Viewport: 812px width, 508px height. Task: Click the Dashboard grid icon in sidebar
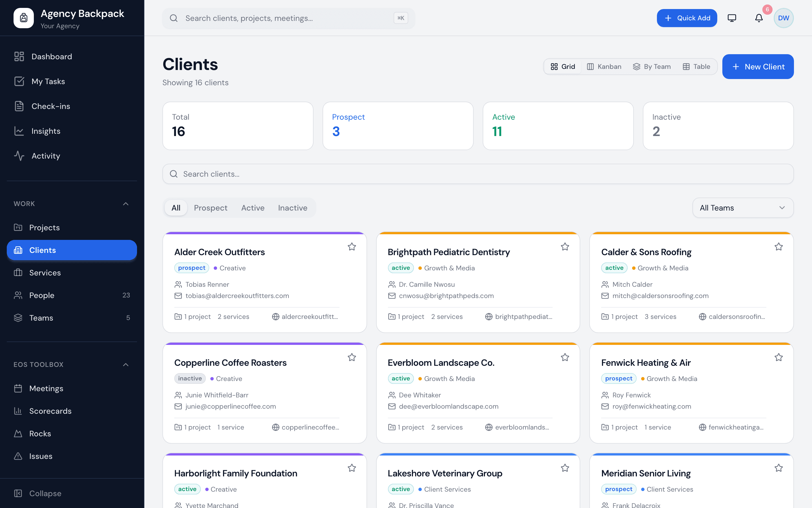[19, 56]
